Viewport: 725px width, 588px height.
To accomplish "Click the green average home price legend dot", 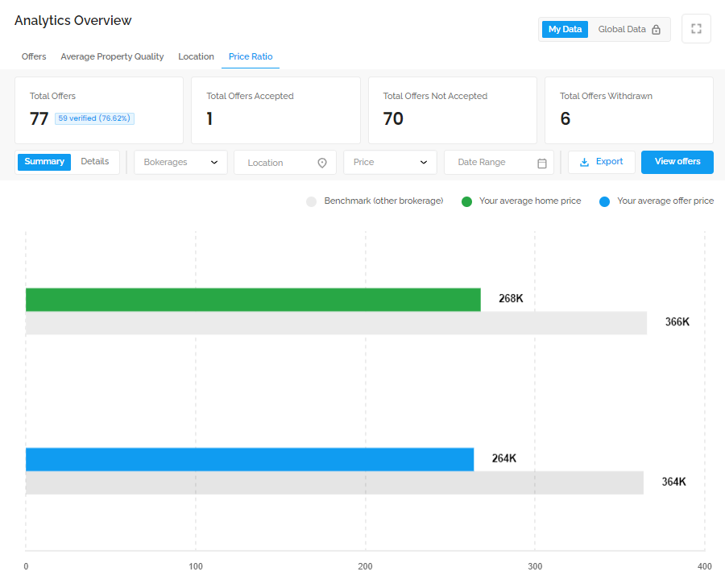I will (x=466, y=201).
